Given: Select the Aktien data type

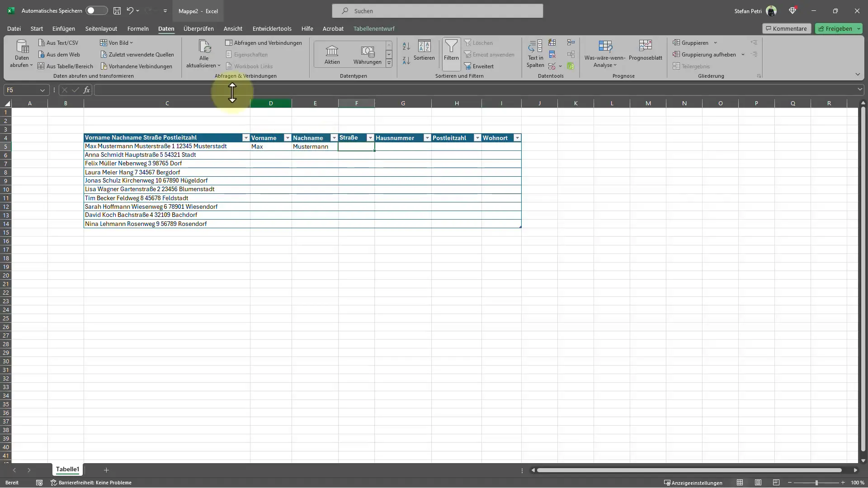Looking at the screenshot, I should tap(332, 54).
